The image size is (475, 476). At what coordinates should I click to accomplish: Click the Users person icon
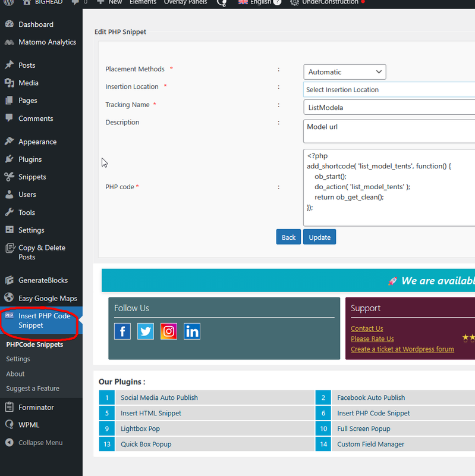coord(10,195)
